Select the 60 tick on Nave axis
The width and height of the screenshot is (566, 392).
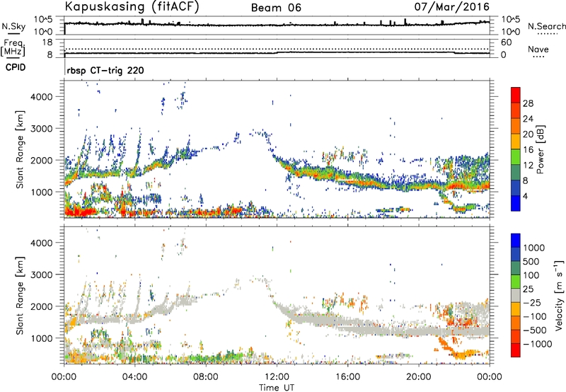click(506, 42)
